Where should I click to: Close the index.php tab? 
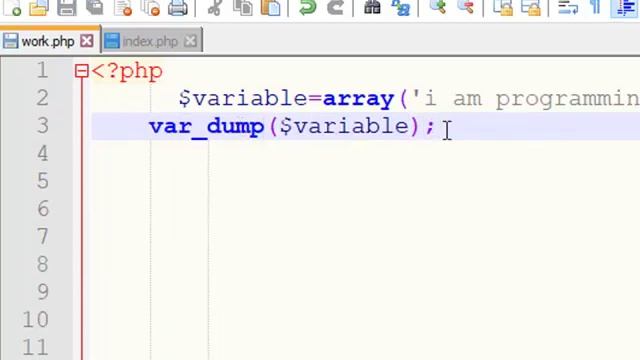[190, 41]
